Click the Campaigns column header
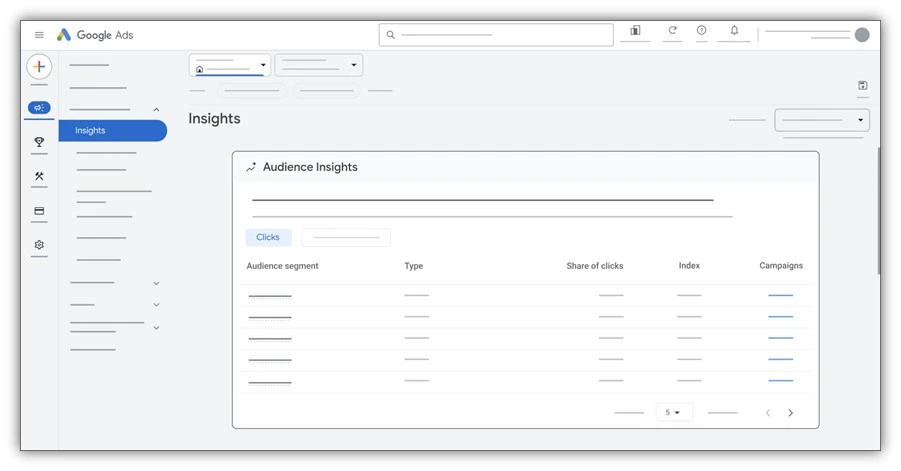901x471 pixels. click(x=781, y=265)
